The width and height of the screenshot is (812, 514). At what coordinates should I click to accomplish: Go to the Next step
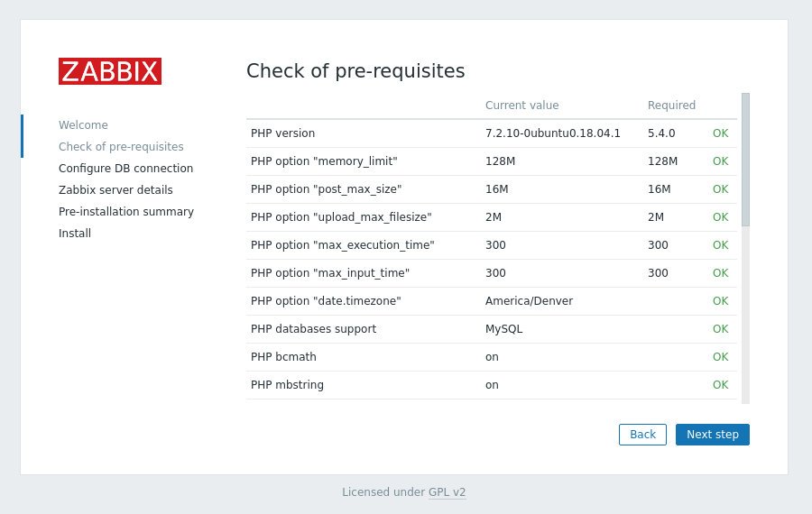712,435
